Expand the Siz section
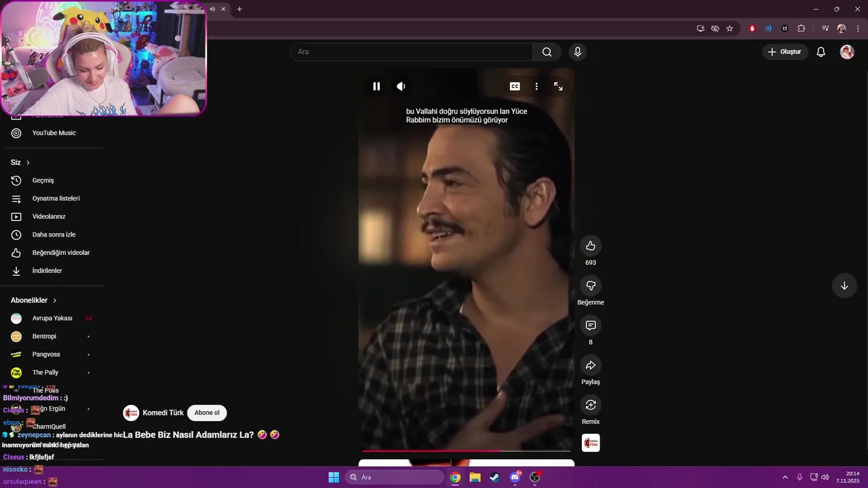The width and height of the screenshot is (868, 488). [20, 163]
